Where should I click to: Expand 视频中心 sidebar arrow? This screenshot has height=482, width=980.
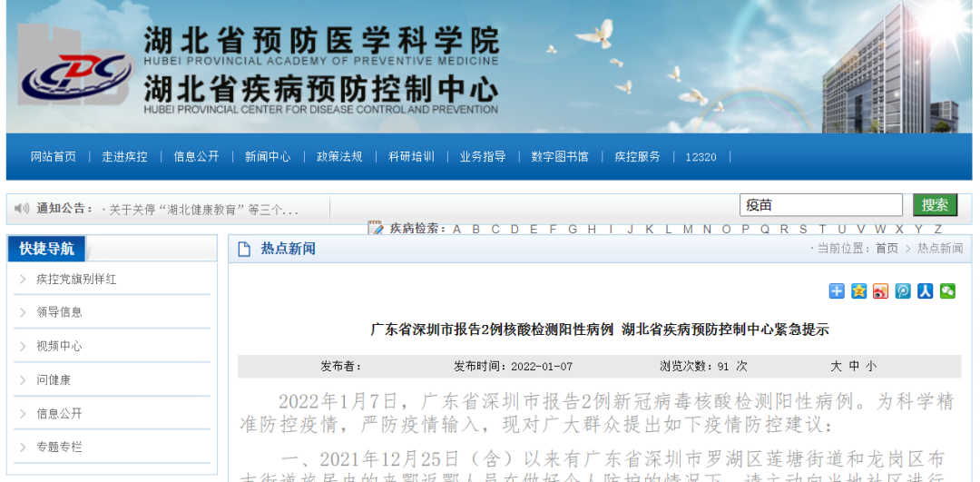pos(23,347)
